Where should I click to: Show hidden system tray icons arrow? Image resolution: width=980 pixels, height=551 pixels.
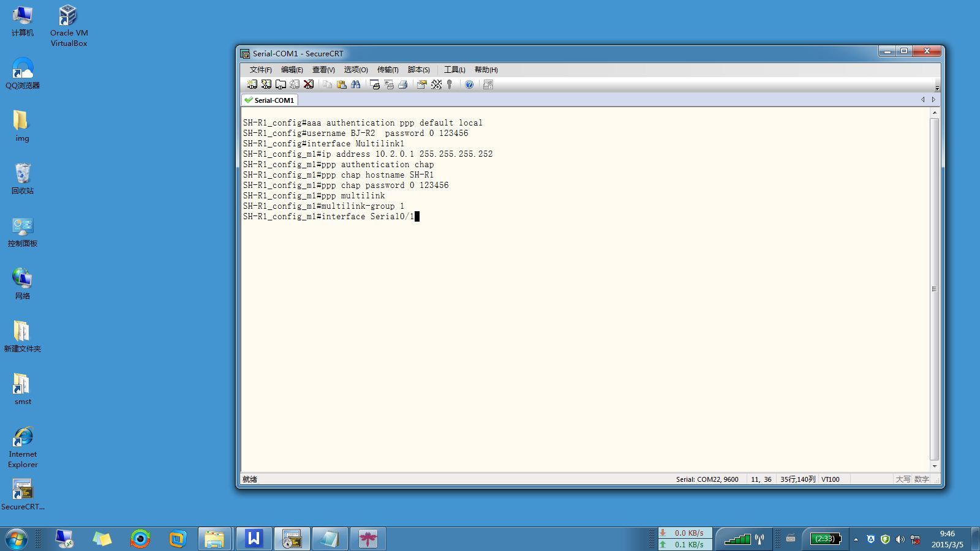coord(856,539)
